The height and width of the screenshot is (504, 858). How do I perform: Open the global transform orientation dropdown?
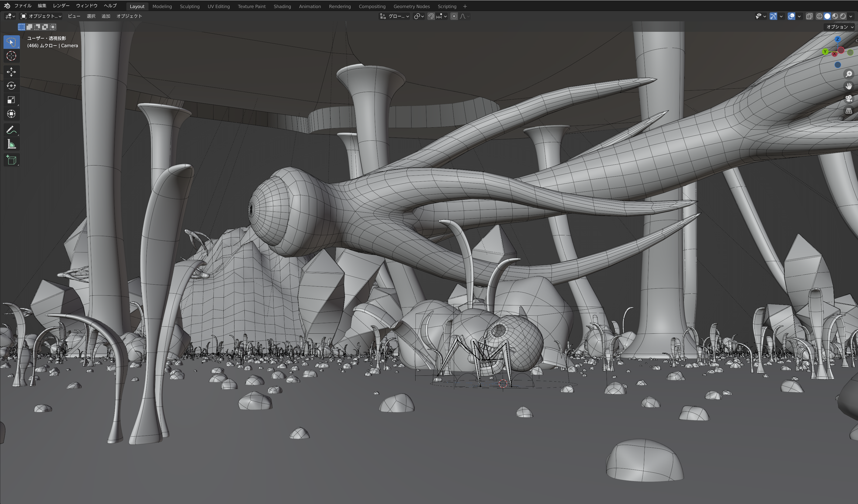pyautogui.click(x=394, y=16)
